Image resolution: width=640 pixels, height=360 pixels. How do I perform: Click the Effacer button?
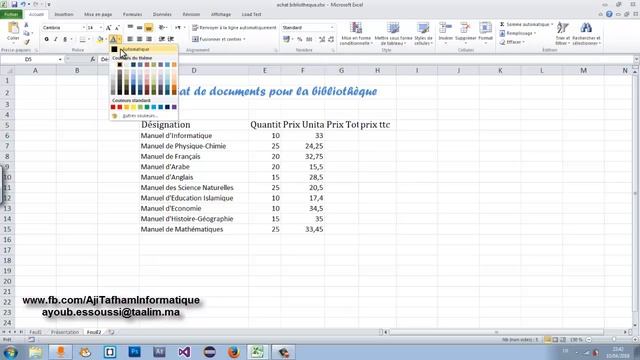[512, 42]
